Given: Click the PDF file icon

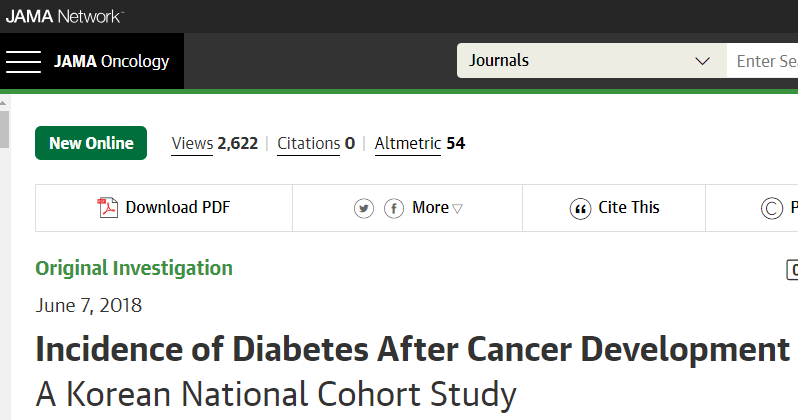Looking at the screenshot, I should click(107, 208).
